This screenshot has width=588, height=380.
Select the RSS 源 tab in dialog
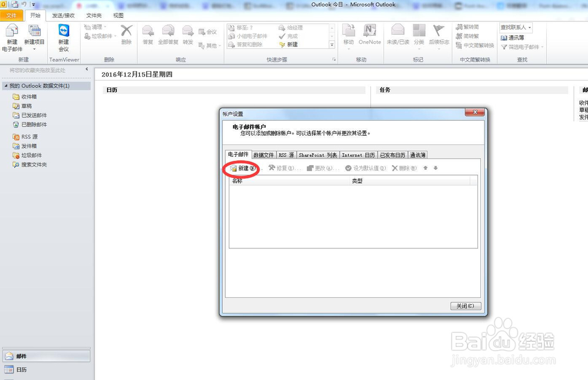point(286,155)
